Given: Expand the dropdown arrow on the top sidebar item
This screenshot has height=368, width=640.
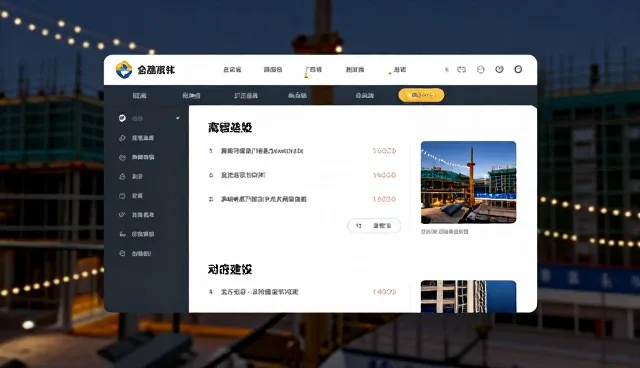Looking at the screenshot, I should (x=178, y=118).
